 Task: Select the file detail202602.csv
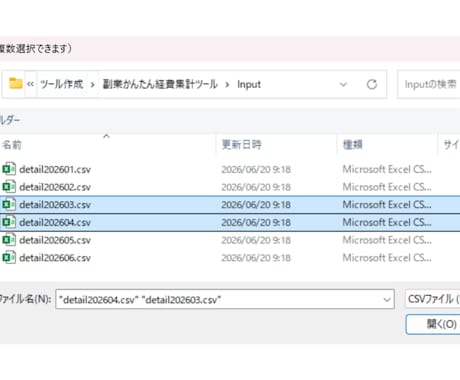point(55,187)
